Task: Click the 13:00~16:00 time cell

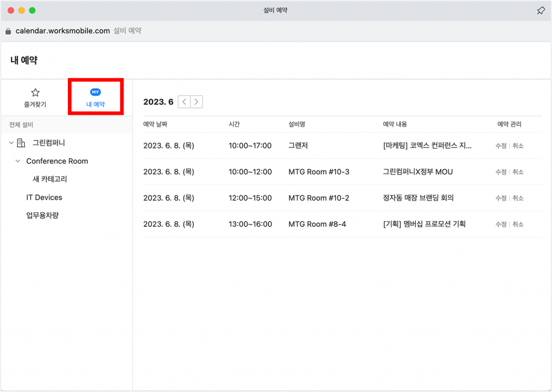Action: coord(250,224)
